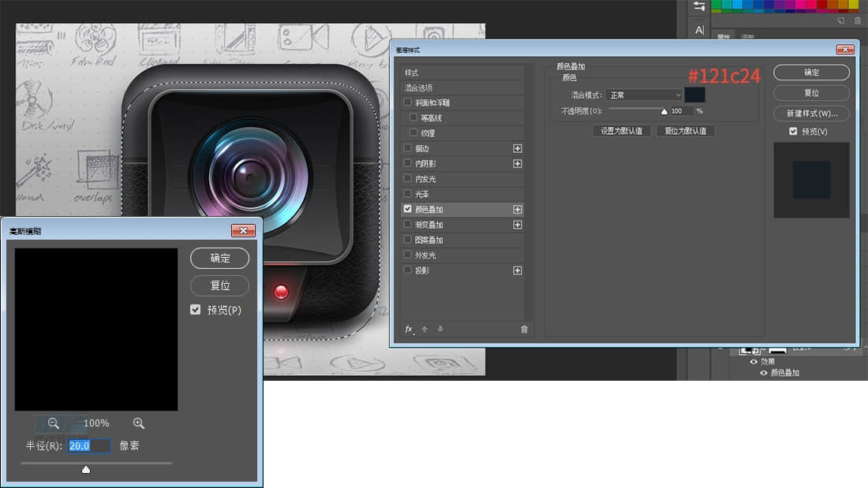Enable the 纹理 texture checkbox
868x488 pixels.
tap(413, 132)
